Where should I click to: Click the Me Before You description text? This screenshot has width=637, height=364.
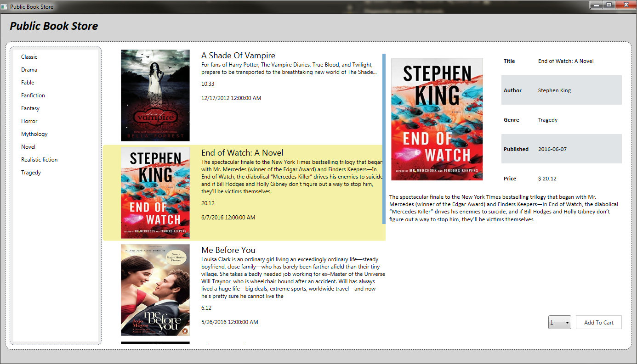coord(293,278)
